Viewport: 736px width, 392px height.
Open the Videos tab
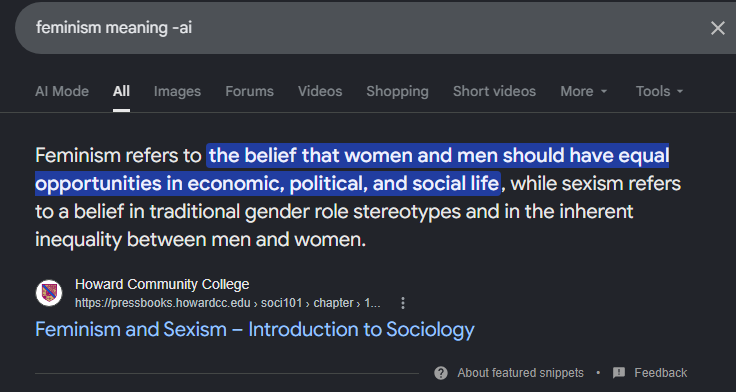point(320,91)
